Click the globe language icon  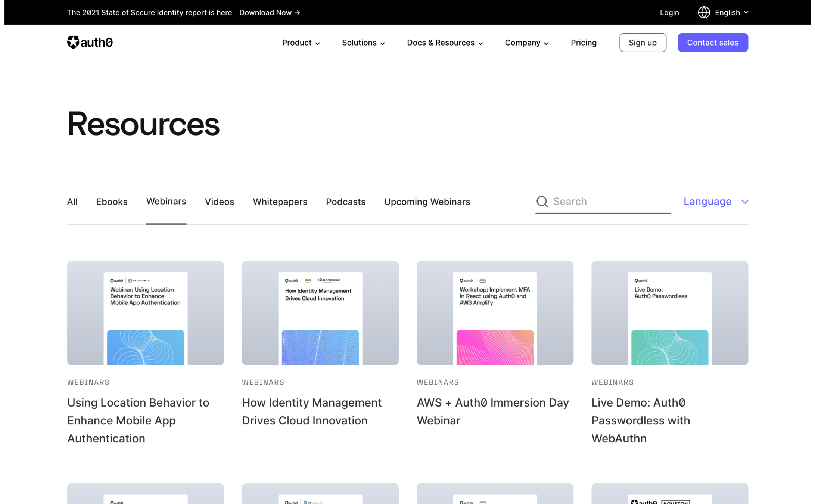pyautogui.click(x=704, y=12)
